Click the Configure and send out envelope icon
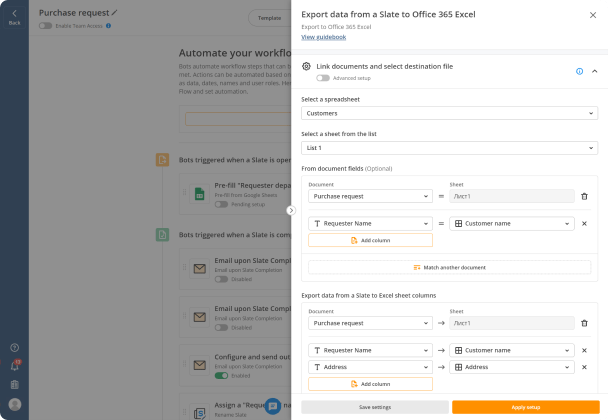 (199, 365)
